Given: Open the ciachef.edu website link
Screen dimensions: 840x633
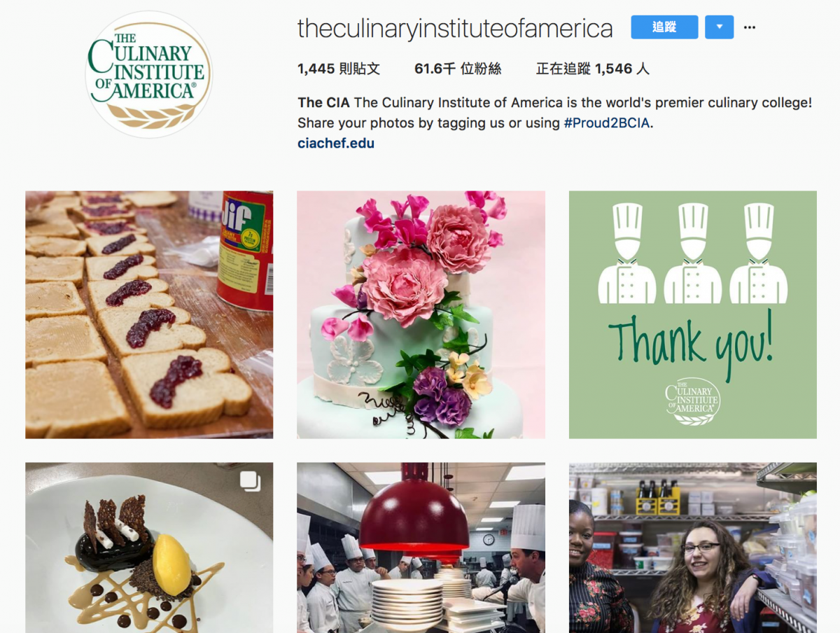Looking at the screenshot, I should pos(336,143).
